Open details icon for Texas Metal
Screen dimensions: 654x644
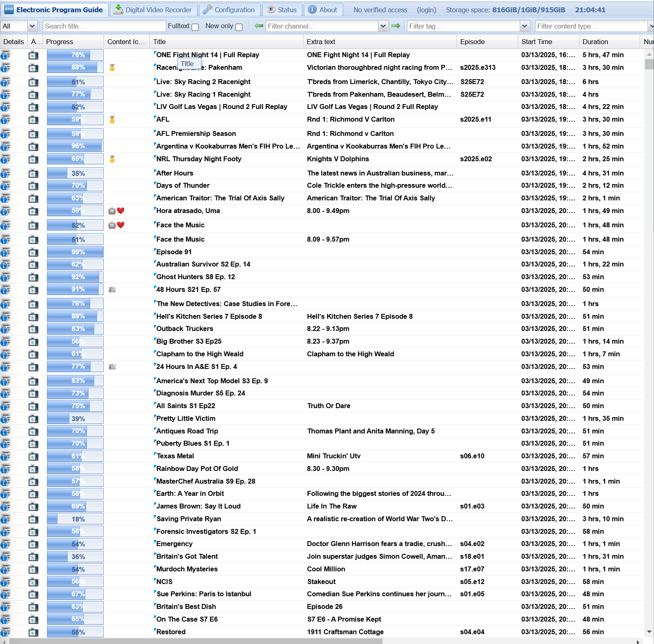pos(5,456)
